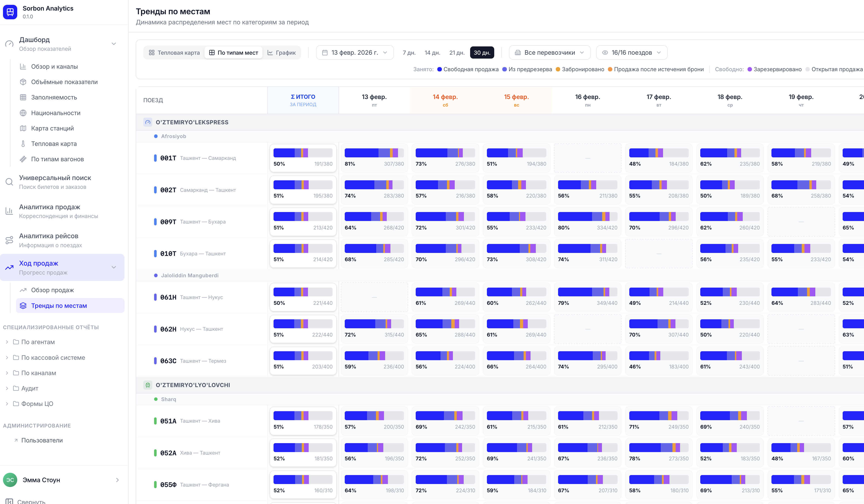Image resolution: width=864 pixels, height=504 pixels.
Task: Switch to the График view tab
Action: click(x=282, y=52)
